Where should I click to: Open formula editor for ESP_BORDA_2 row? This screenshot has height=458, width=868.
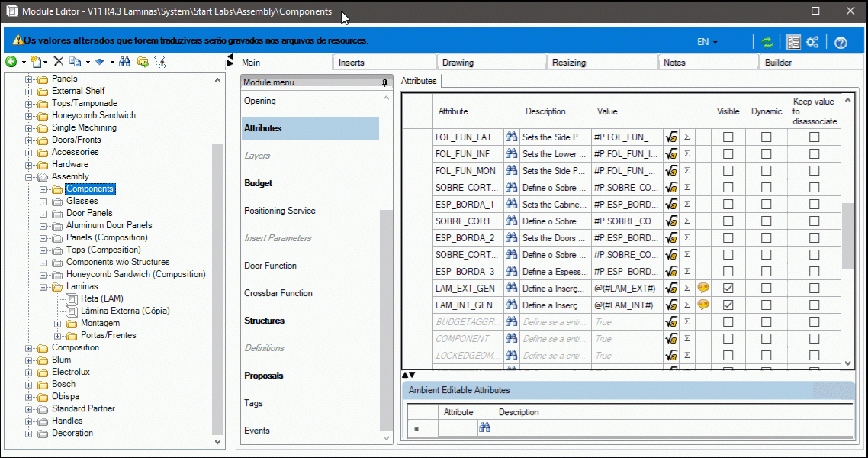point(671,238)
